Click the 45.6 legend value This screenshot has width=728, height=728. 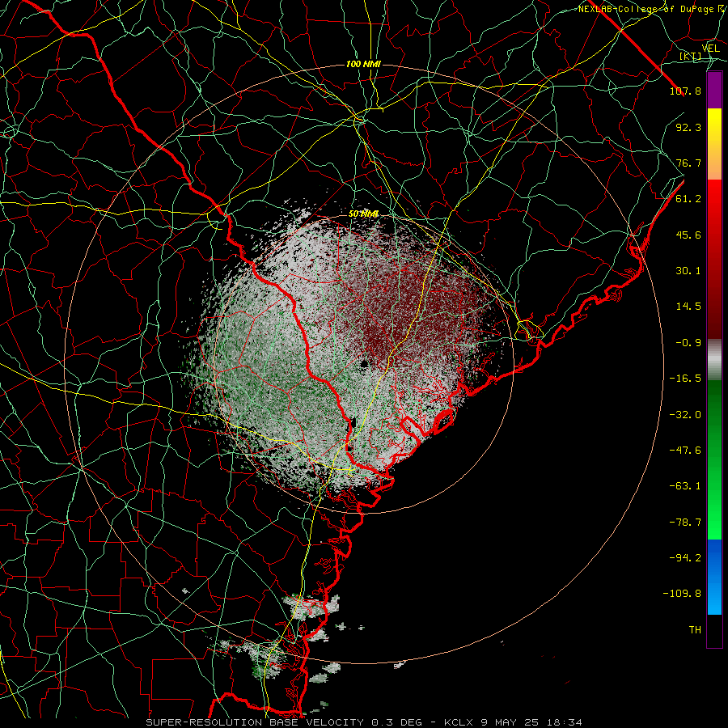688,235
